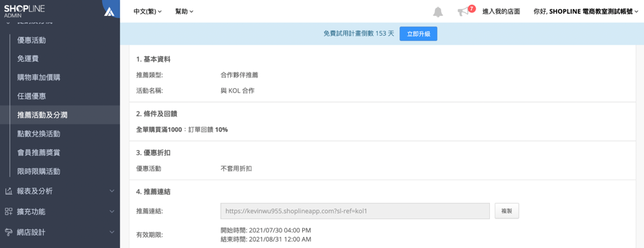The width and height of the screenshot is (644, 248).
Task: Click the round blue brand badge icon
Action: [110, 10]
